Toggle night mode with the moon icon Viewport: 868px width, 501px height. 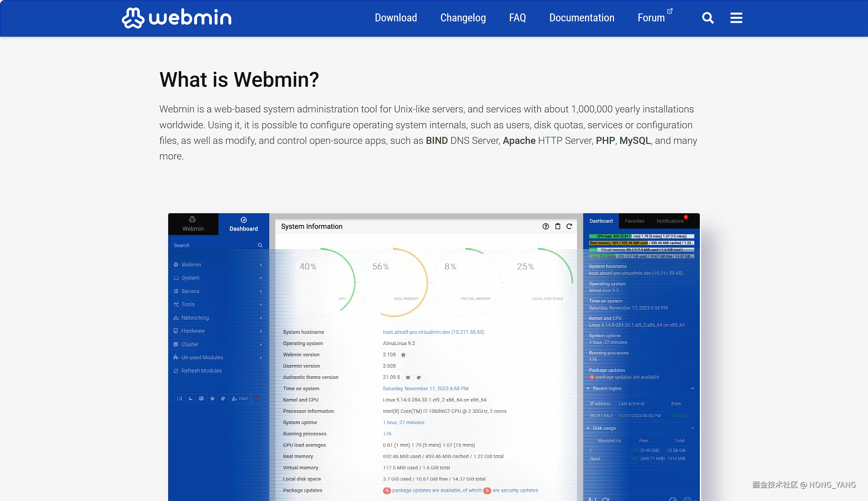(x=191, y=398)
